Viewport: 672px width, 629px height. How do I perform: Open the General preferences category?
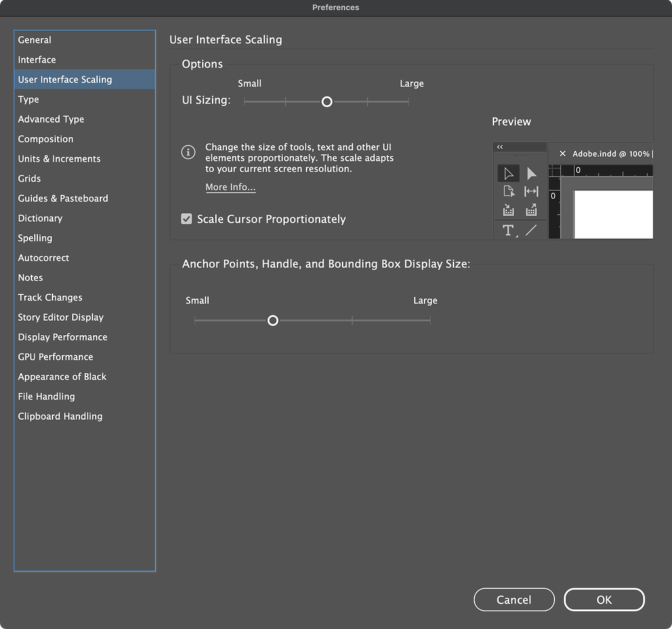[85, 40]
